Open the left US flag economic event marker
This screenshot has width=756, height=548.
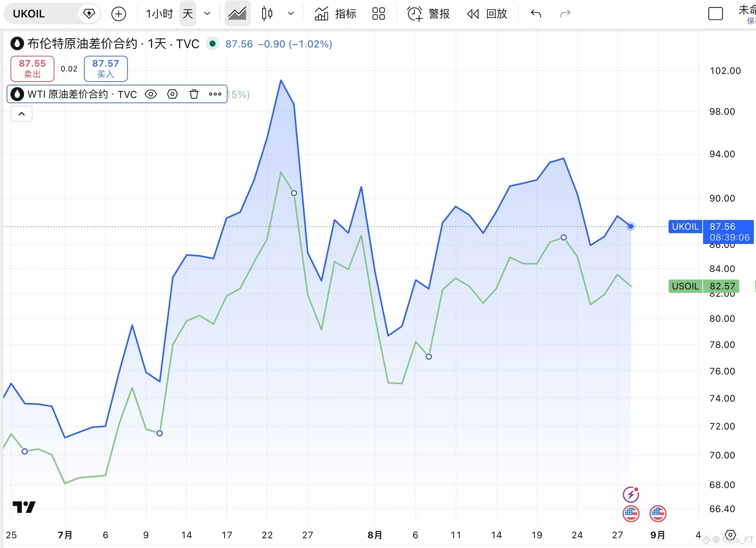[631, 513]
